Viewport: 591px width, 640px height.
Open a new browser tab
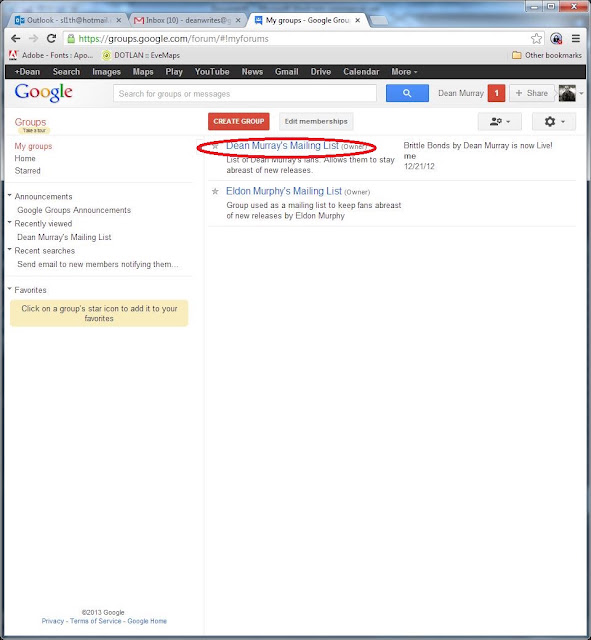pyautogui.click(x=379, y=20)
